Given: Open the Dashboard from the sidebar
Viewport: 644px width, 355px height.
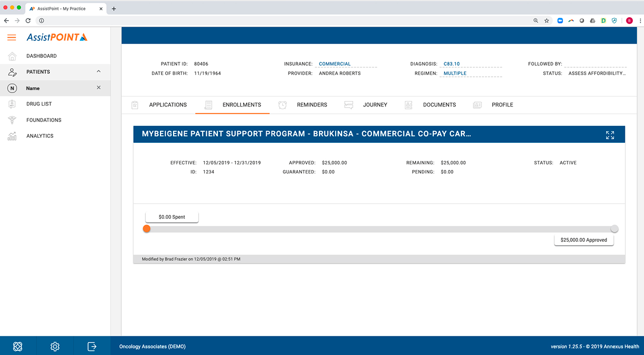Looking at the screenshot, I should click(42, 56).
